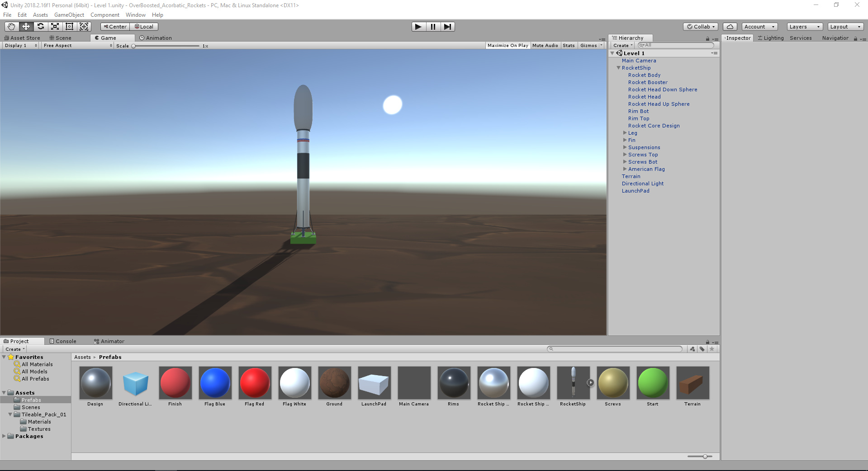Select the Rotate tool

40,27
